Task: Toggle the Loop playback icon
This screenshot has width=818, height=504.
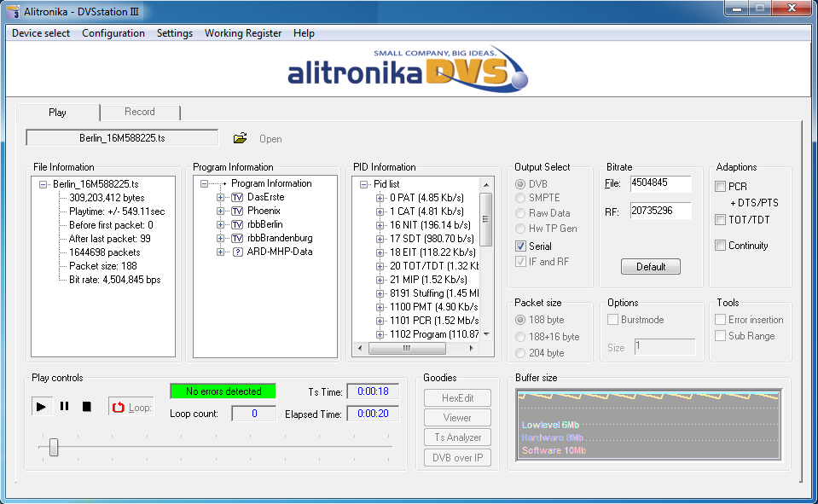Action: coord(119,408)
